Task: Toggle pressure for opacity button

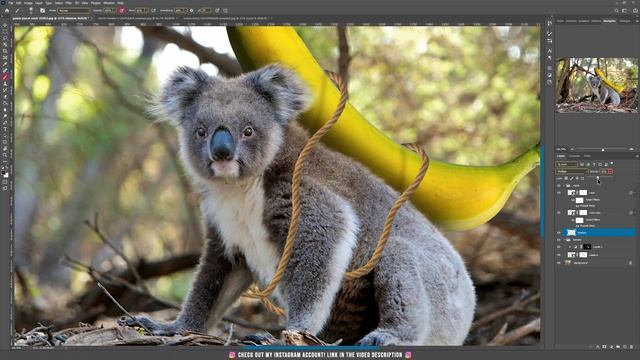Action: 121,10
